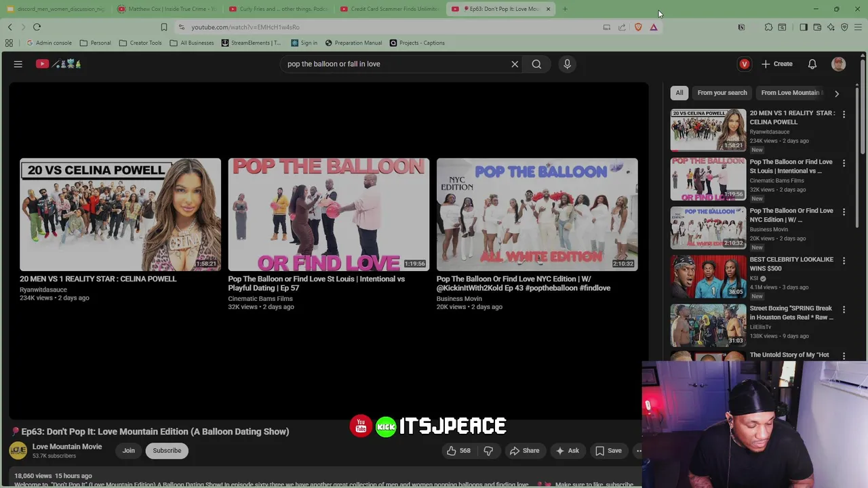Screen dimensions: 868x488
Task: Select the All filter chip
Action: pyautogui.click(x=679, y=93)
